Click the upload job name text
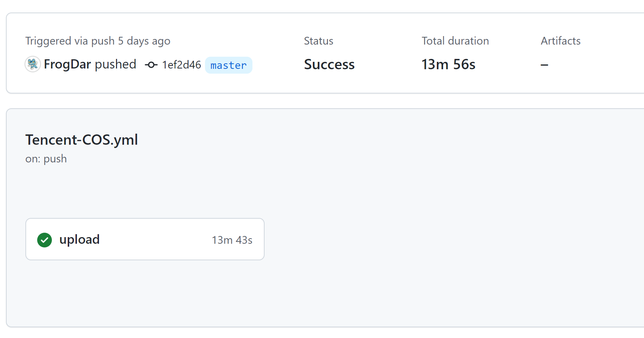This screenshot has width=644, height=338. coord(79,239)
